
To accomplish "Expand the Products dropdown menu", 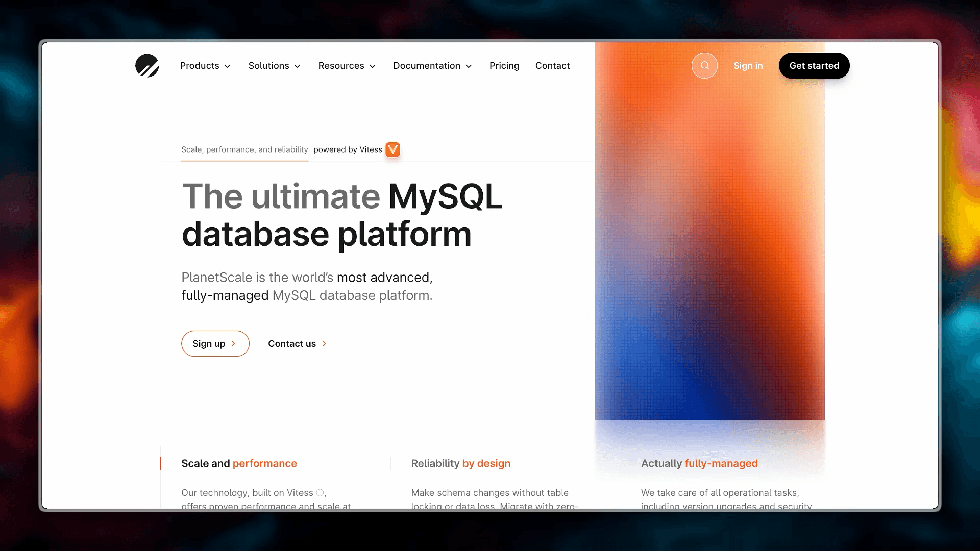I will pos(205,66).
